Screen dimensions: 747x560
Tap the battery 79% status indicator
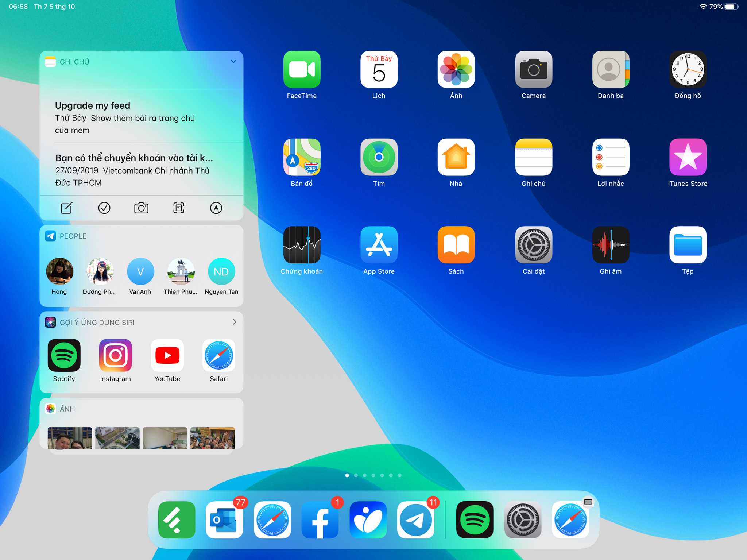(x=724, y=7)
